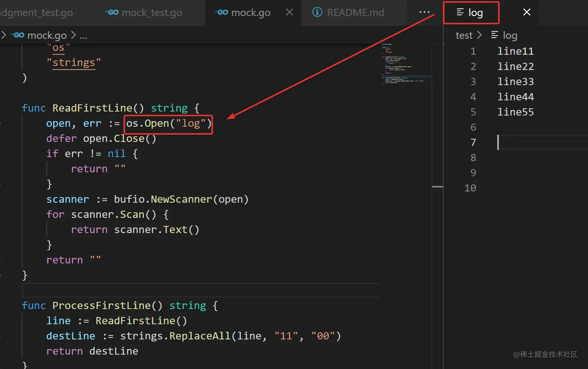Image resolution: width=588 pixels, height=369 pixels.
Task: Close the log editor tab
Action: coord(527,12)
